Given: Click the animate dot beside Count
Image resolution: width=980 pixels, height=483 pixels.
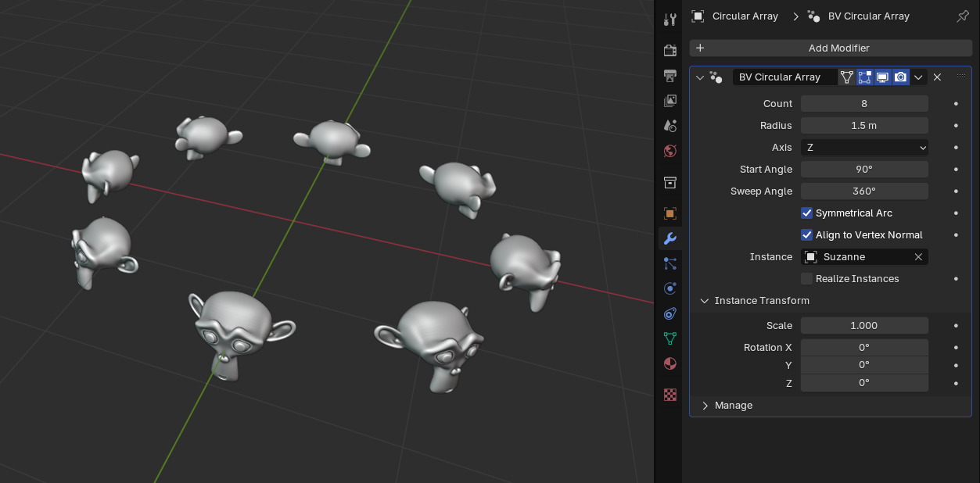Looking at the screenshot, I should (x=956, y=103).
